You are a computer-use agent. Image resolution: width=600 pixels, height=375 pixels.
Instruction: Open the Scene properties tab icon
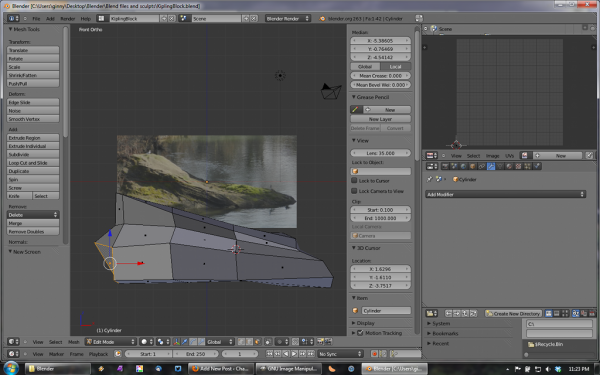pyautogui.click(x=454, y=166)
